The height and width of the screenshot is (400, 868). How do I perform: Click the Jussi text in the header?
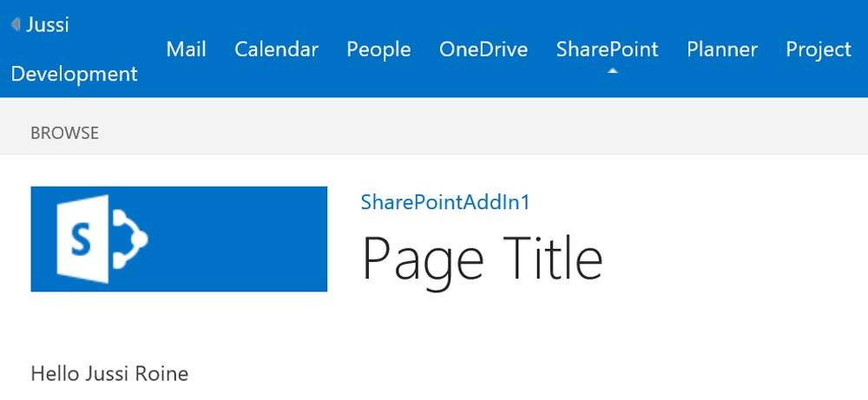pyautogui.click(x=48, y=24)
